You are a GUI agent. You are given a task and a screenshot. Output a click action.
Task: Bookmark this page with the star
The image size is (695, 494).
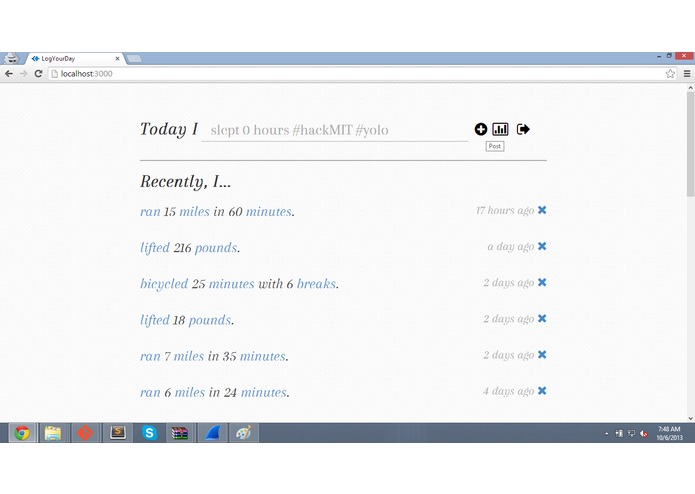pyautogui.click(x=670, y=74)
